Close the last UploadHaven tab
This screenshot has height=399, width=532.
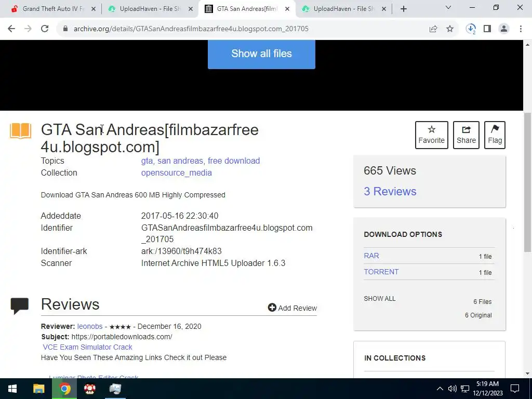point(384,9)
